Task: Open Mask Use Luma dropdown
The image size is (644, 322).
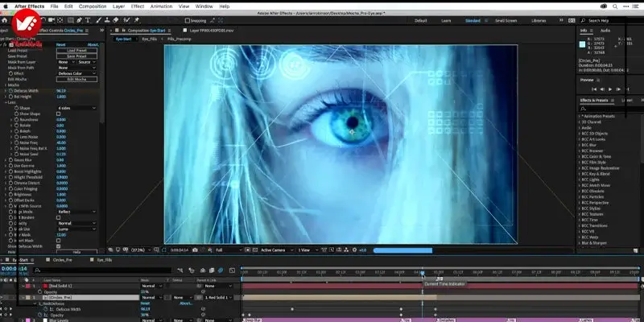Action: coord(76,229)
